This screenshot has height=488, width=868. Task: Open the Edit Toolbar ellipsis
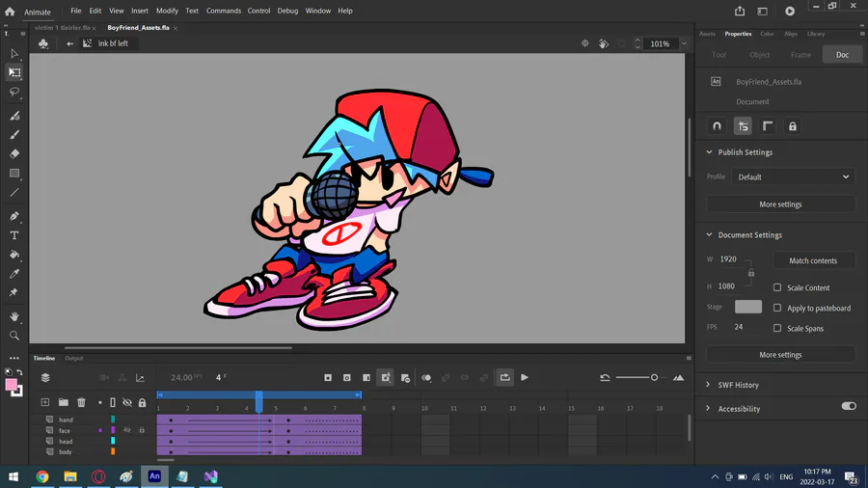14,358
